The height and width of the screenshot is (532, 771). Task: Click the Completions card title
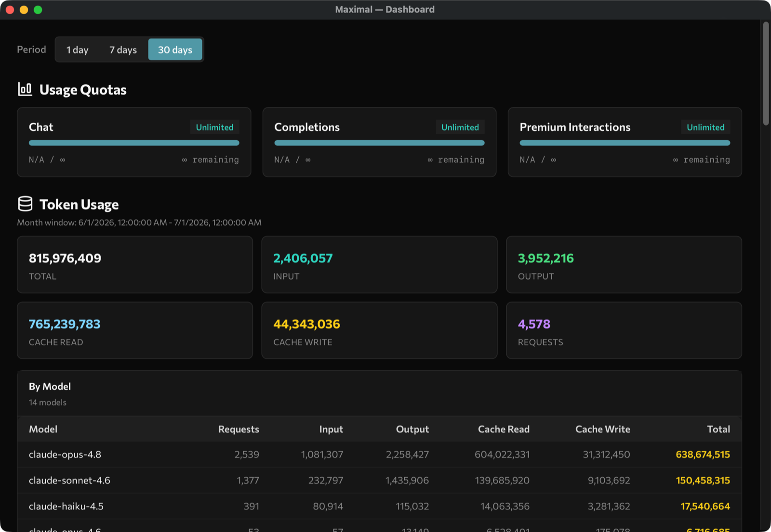(307, 127)
